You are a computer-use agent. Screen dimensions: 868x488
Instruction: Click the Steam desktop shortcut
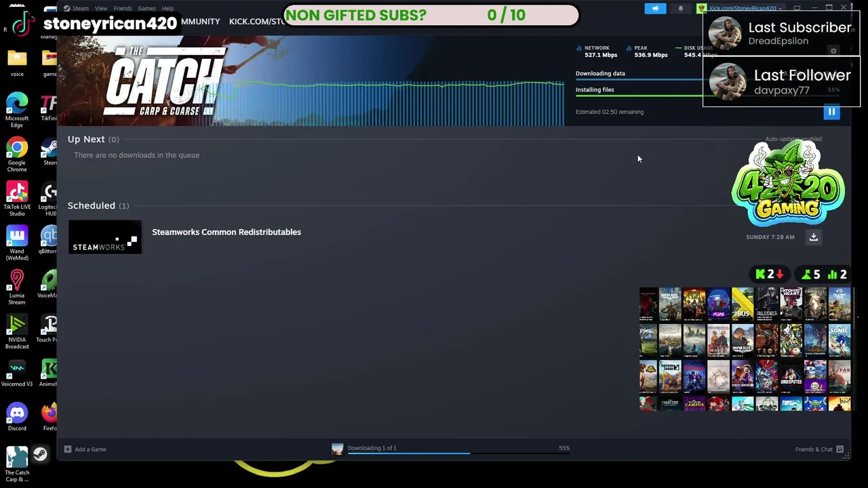[x=50, y=152]
